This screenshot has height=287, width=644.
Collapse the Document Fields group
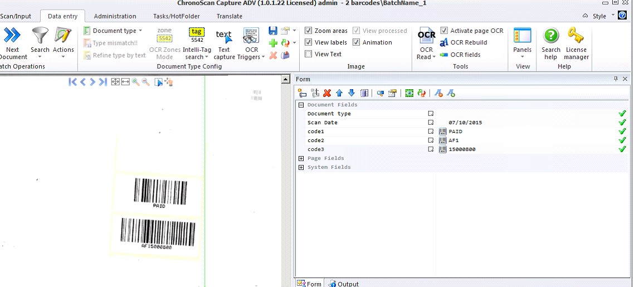[301, 105]
